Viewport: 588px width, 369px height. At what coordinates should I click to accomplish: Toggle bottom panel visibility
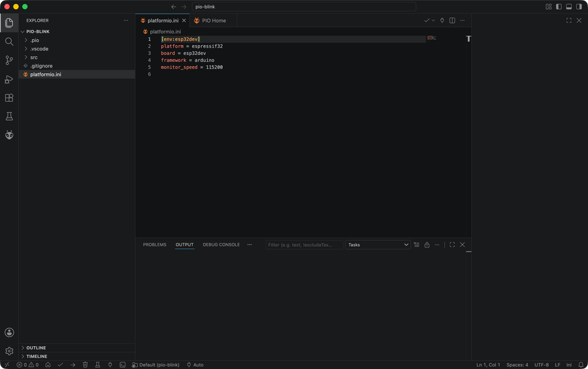coord(569,7)
